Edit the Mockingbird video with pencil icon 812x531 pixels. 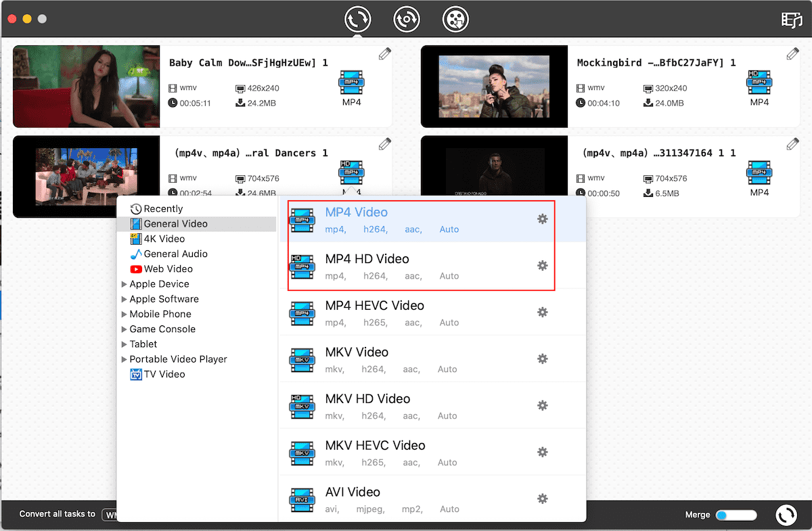792,54
